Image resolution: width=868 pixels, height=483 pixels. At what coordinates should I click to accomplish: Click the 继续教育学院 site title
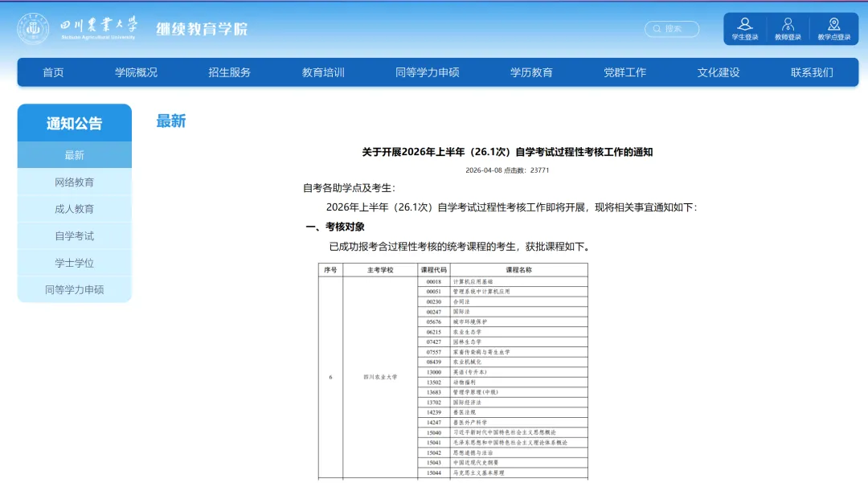click(202, 29)
